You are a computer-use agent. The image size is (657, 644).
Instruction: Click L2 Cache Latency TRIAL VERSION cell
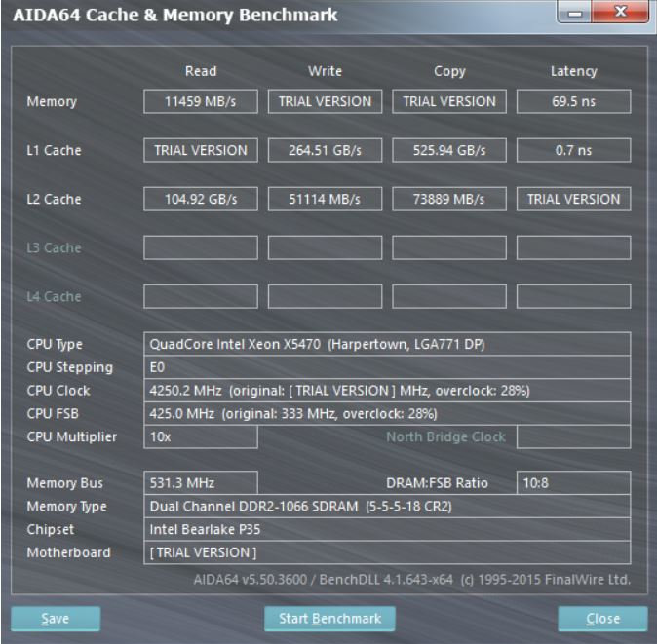(573, 199)
